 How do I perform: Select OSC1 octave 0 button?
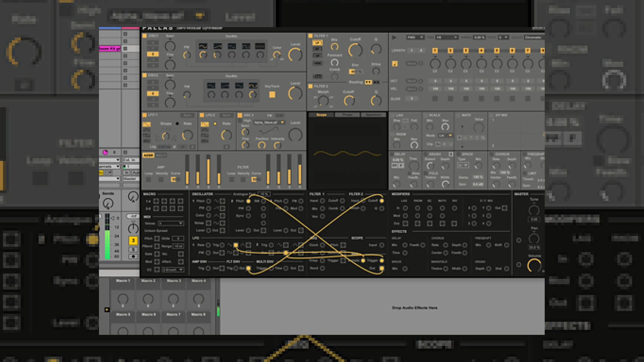coord(153,54)
